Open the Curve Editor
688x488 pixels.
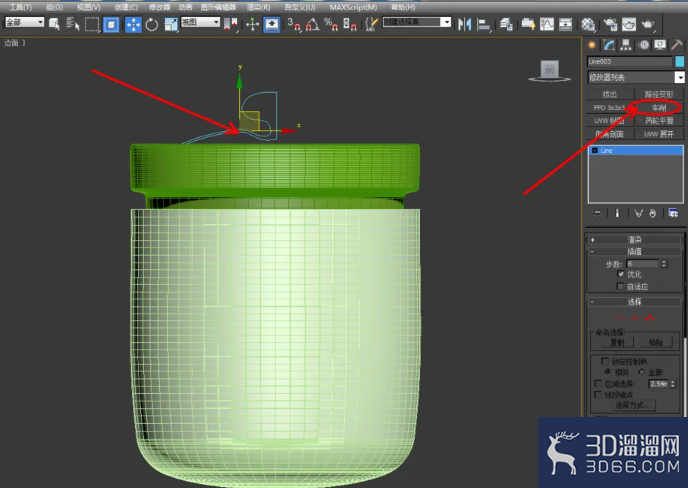click(x=547, y=24)
